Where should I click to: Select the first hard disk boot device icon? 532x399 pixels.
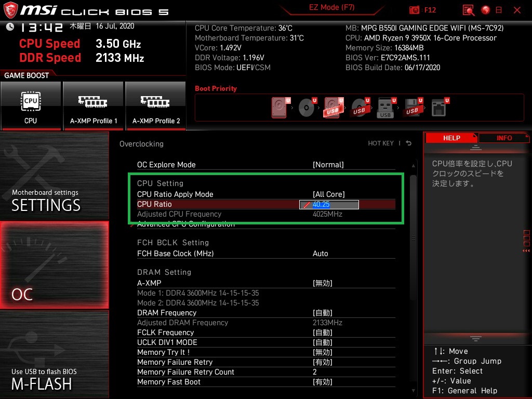(x=280, y=108)
